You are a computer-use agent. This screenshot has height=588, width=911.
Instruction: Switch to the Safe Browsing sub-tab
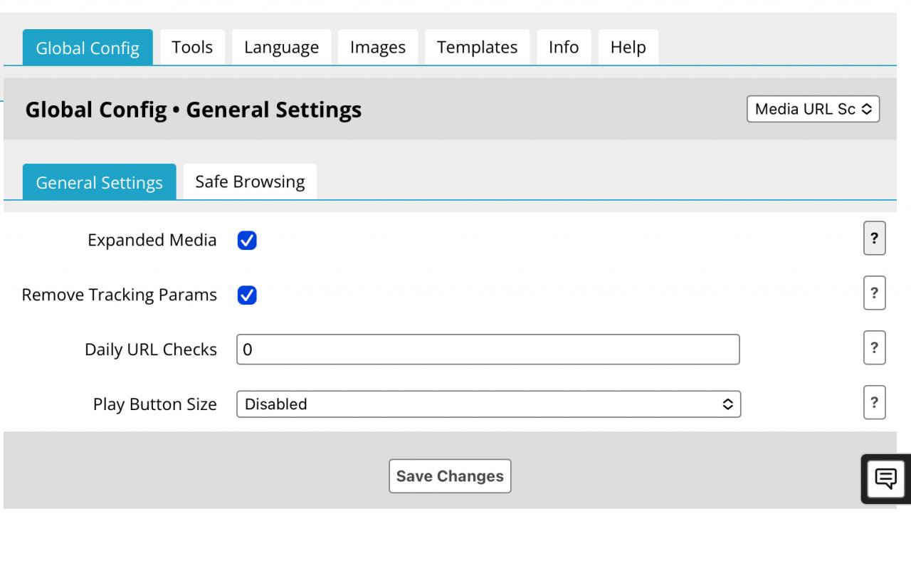250,182
